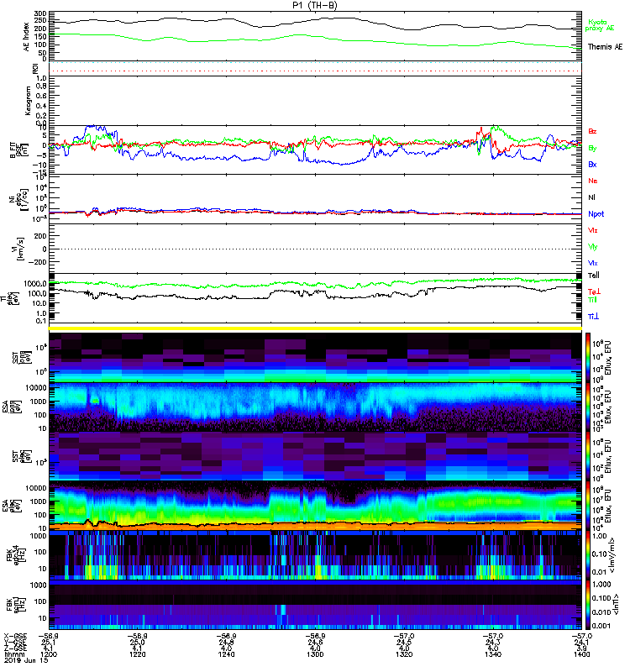The image size is (630, 672).
Task: Click the 1220 time tick label
Action: click(137, 654)
